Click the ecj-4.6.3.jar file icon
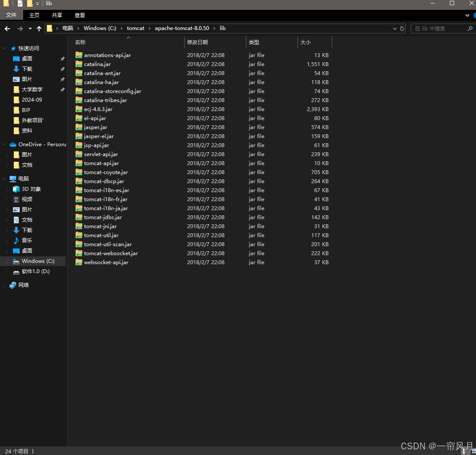The image size is (476, 455). tap(79, 109)
